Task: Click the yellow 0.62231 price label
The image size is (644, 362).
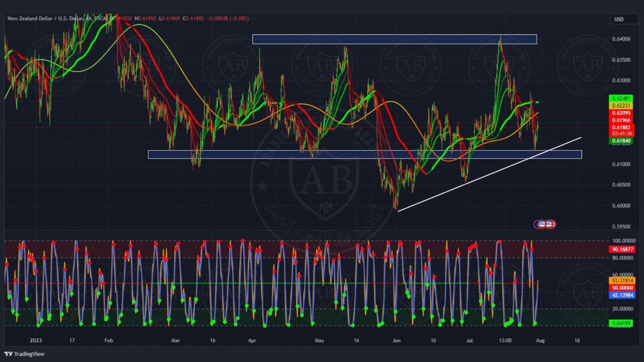Action: click(621, 106)
